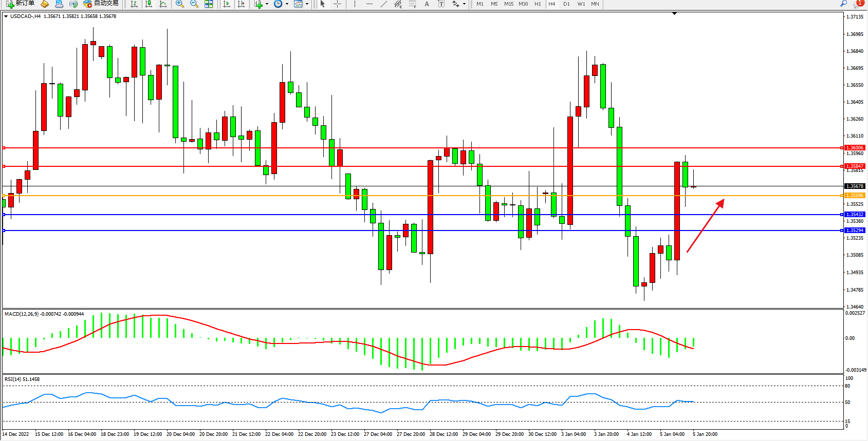868x441 pixels.
Task: Switch to the D1 timeframe
Action: [x=566, y=4]
